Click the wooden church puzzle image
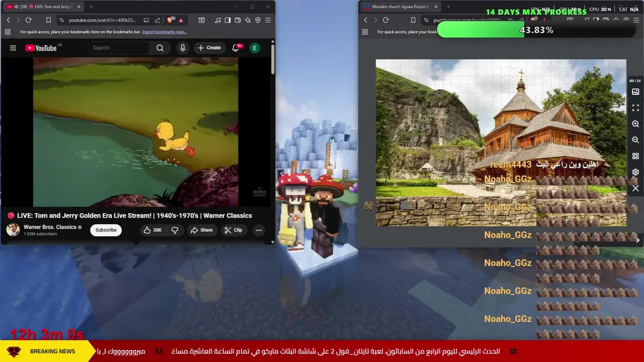This screenshot has width=644, height=362. click(x=501, y=143)
